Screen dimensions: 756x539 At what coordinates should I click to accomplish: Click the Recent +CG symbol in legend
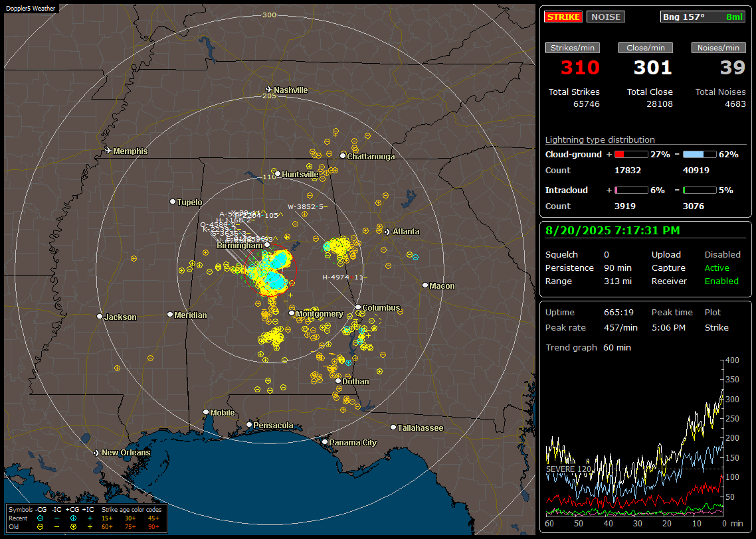(73, 518)
